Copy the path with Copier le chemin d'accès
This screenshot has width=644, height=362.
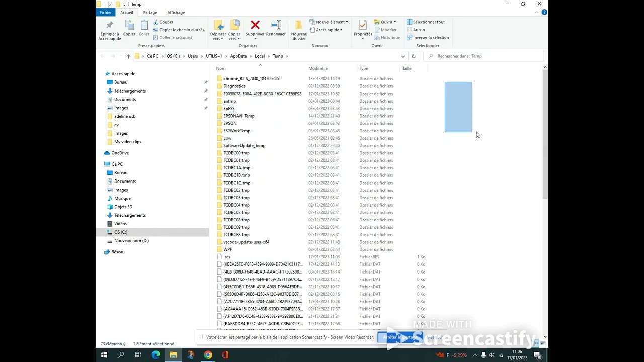coord(178,30)
